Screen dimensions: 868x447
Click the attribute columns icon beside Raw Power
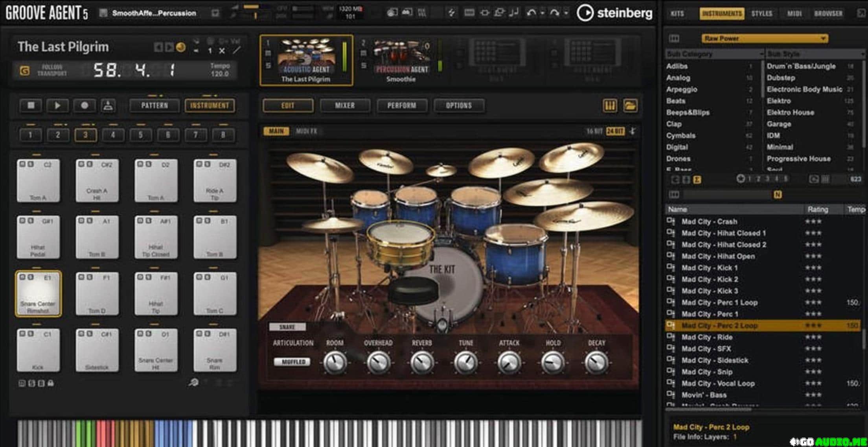(674, 39)
